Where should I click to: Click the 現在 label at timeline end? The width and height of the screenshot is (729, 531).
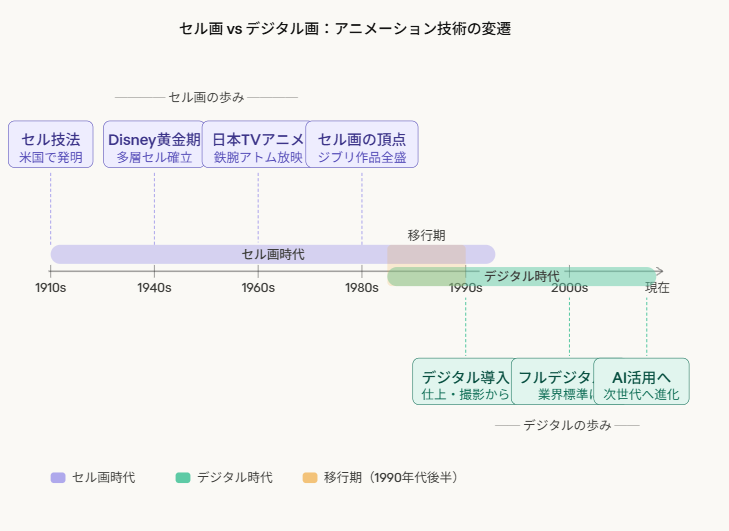[x=657, y=288]
